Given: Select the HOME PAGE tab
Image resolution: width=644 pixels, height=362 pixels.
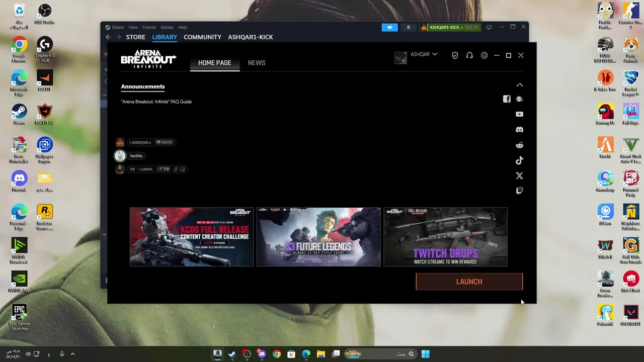Looking at the screenshot, I should 215,63.
